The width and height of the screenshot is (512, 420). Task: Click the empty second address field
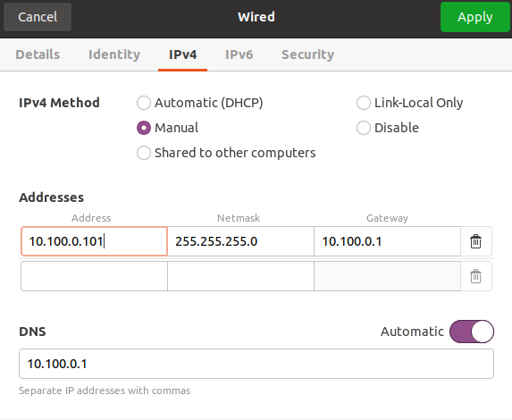pyautogui.click(x=94, y=276)
